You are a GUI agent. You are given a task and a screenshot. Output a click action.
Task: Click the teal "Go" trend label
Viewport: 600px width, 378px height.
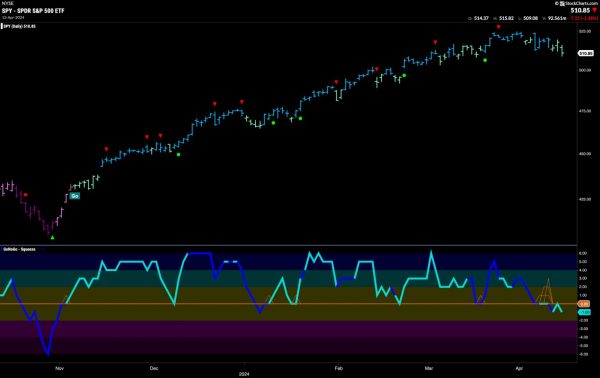click(x=75, y=196)
